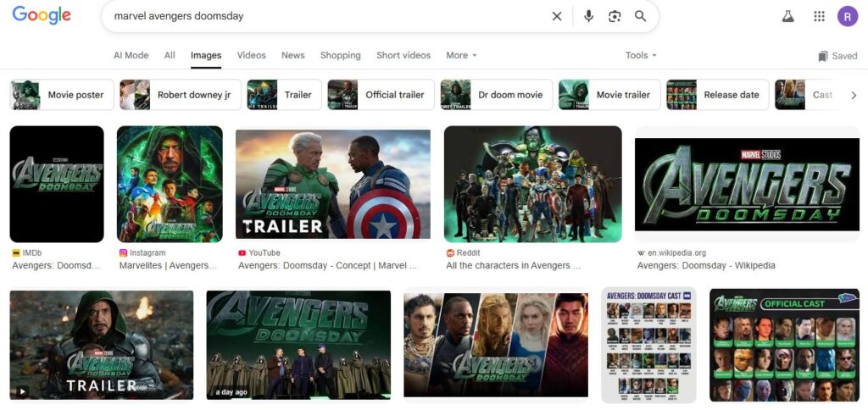Click the Instagram source name
The width and height of the screenshot is (868, 410).
coord(147,252)
